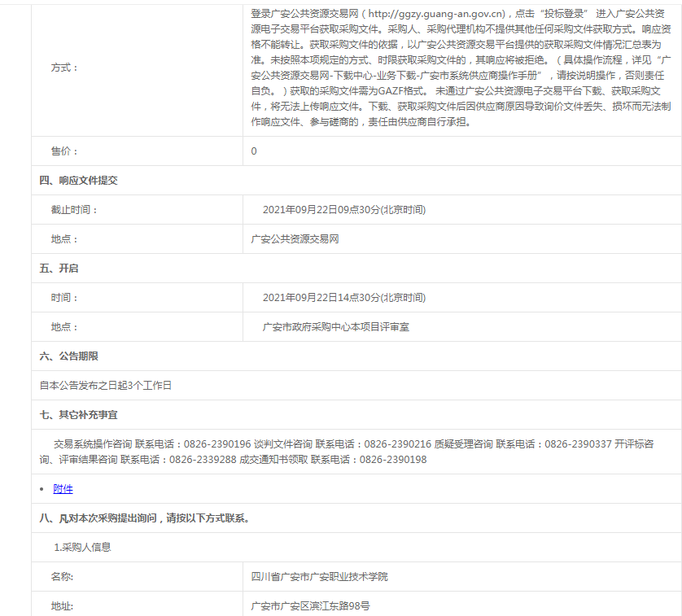Click the 六、公告期限 section heading
The height and width of the screenshot is (616, 682).
(68, 356)
